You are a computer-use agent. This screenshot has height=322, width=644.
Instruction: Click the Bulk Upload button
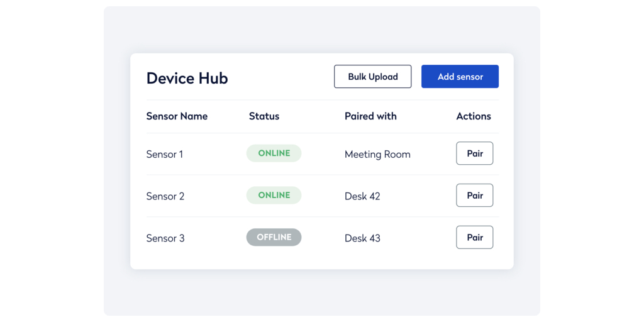point(372,77)
